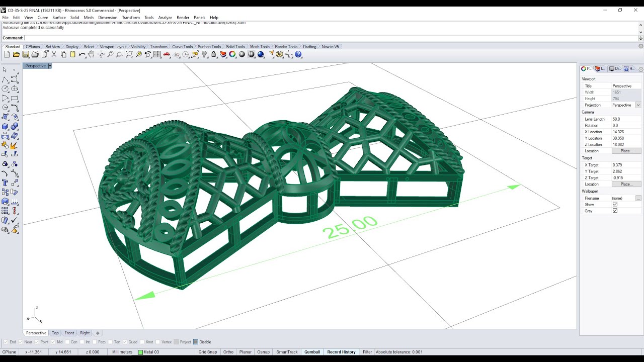Screen dimensions: 644x362
Task: Switch to the Mesh Tools toolbar tab
Action: pos(260,47)
